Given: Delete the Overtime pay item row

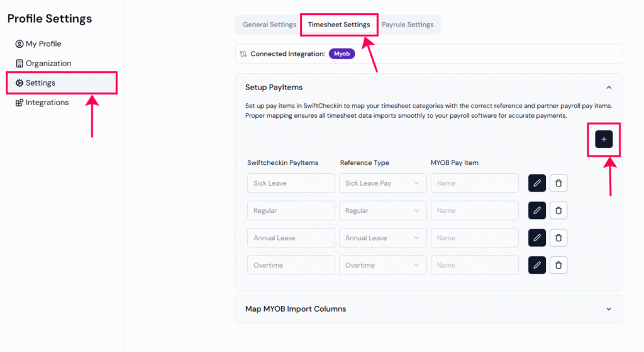Looking at the screenshot, I should point(558,265).
